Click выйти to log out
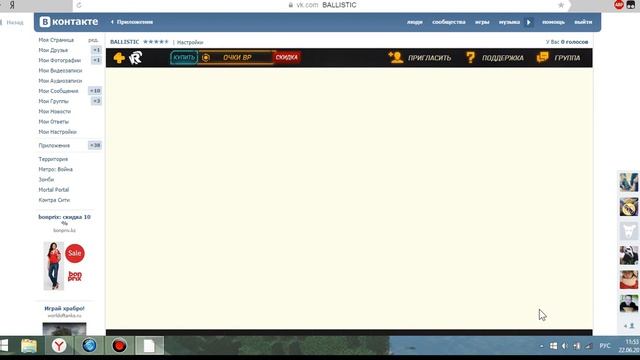 [x=583, y=22]
